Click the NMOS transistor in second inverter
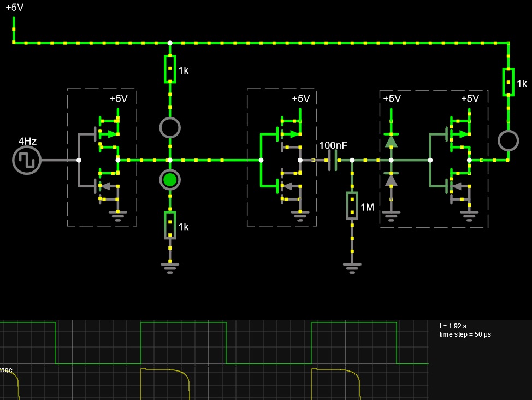Viewport: 532px width, 400px height. click(x=290, y=186)
